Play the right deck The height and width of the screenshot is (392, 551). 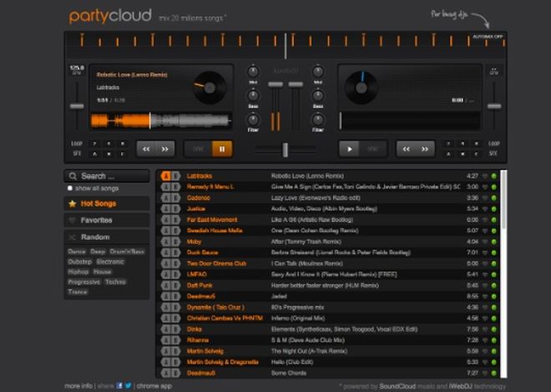(x=349, y=149)
